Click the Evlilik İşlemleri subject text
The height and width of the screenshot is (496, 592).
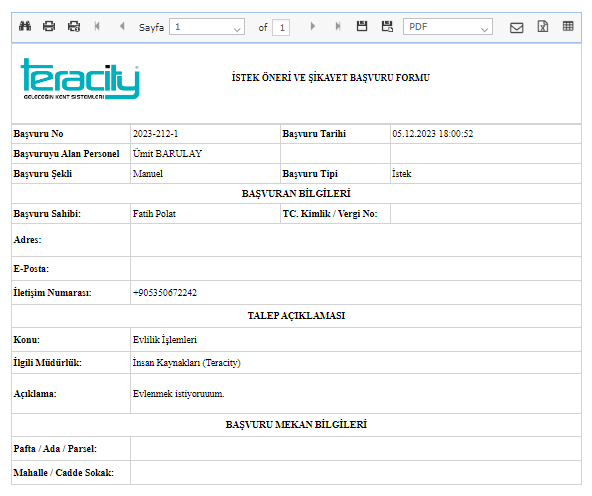point(165,340)
